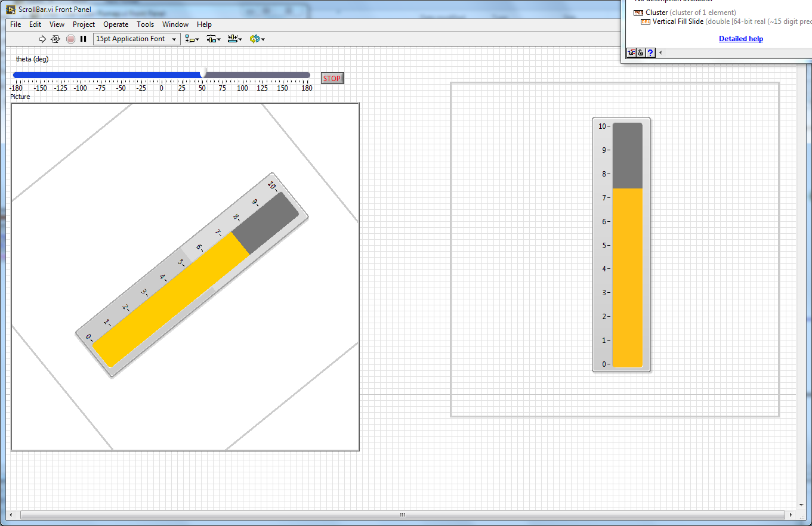This screenshot has width=812, height=526.
Task: Click the scale value 5 on the upright slide
Action: [604, 245]
